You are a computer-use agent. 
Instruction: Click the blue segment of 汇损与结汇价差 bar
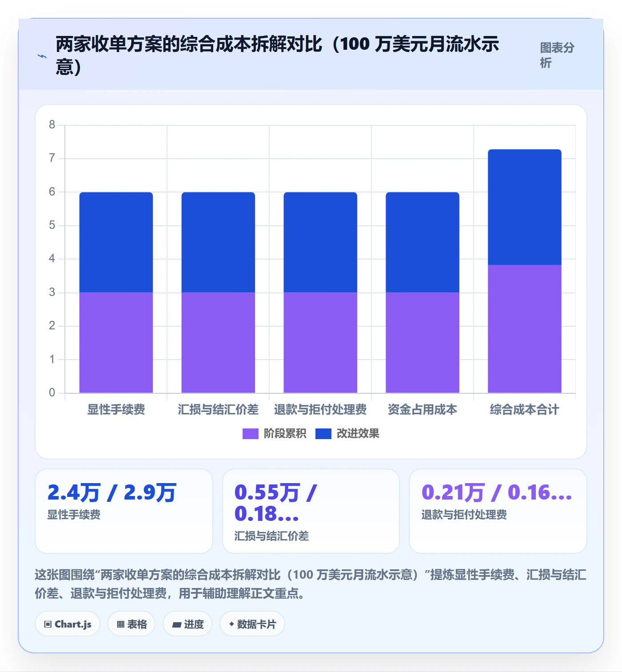[218, 242]
